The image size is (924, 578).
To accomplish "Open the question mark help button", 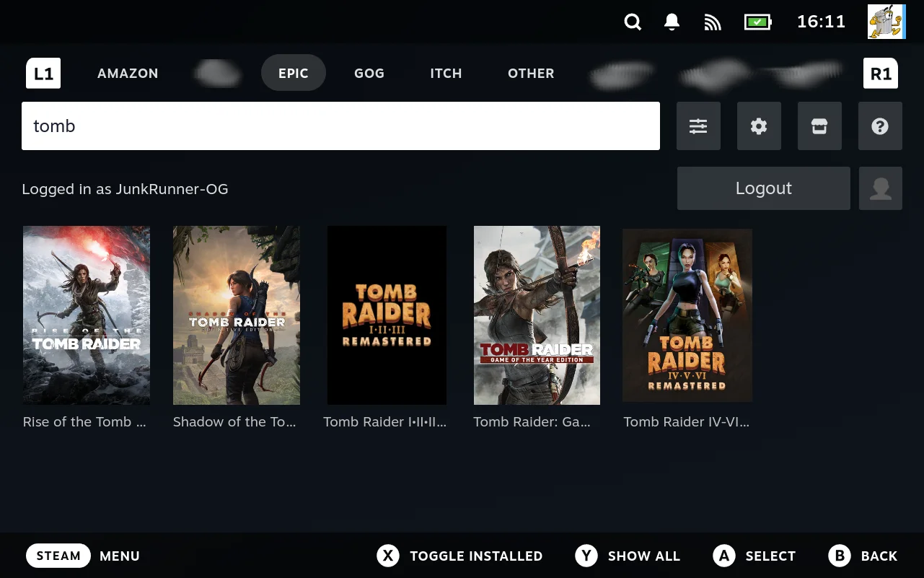I will pos(880,126).
